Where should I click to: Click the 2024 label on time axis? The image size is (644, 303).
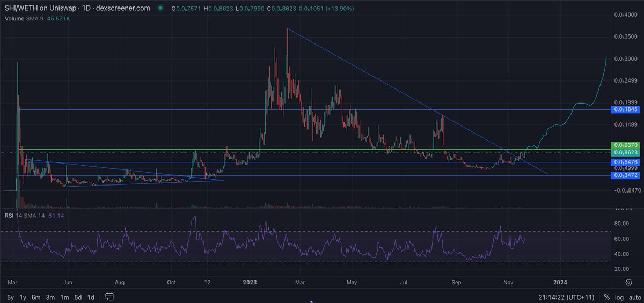pyautogui.click(x=560, y=282)
